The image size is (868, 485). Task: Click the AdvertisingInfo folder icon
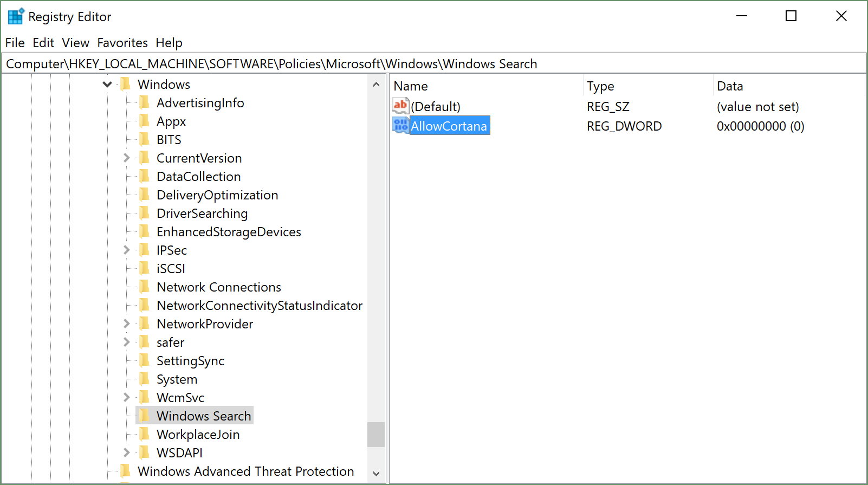pyautogui.click(x=144, y=102)
